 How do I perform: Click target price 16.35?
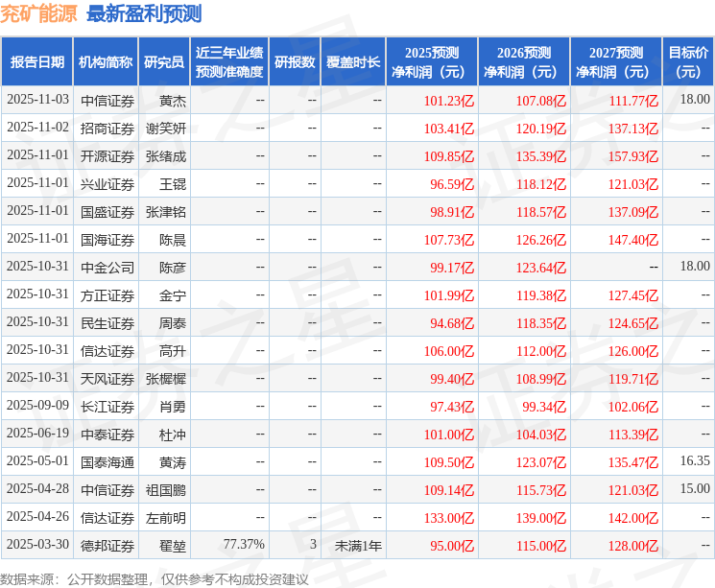(x=695, y=460)
